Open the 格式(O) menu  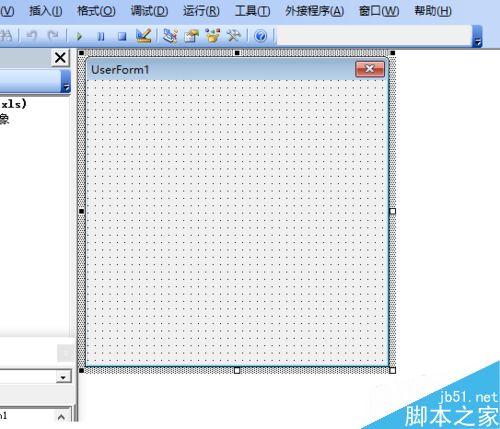96,11
